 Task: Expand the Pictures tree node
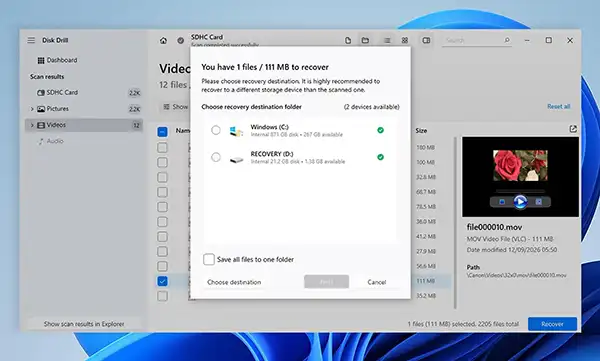click(x=32, y=109)
